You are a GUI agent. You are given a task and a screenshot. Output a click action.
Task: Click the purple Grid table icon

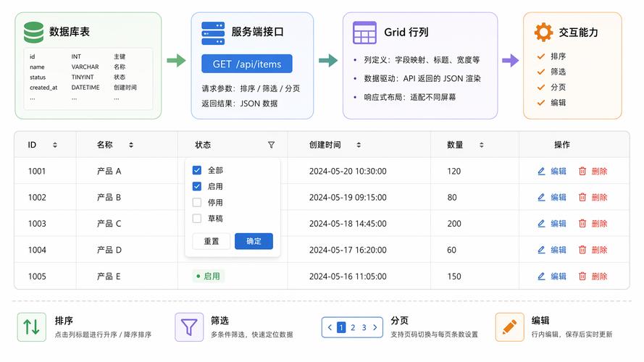[x=364, y=33]
